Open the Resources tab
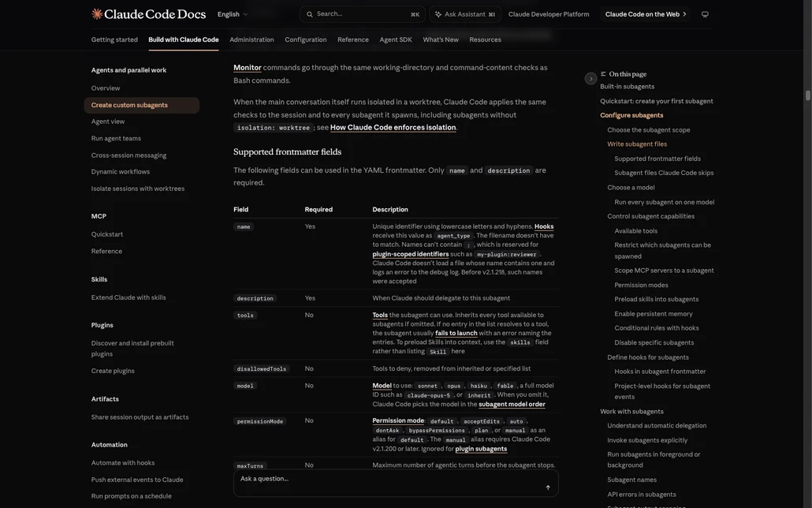 [486, 39]
